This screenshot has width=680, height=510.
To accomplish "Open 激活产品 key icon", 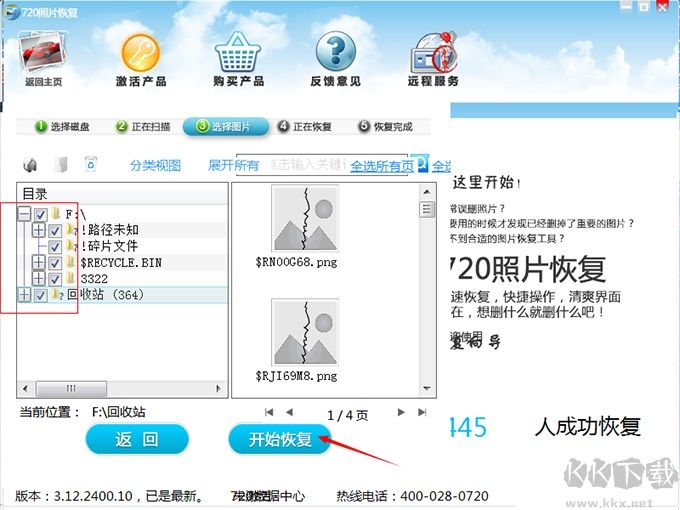I will 141,53.
